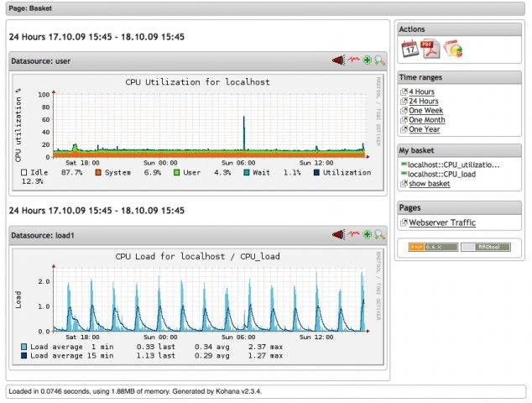Choose the One Month time range

[x=427, y=120]
